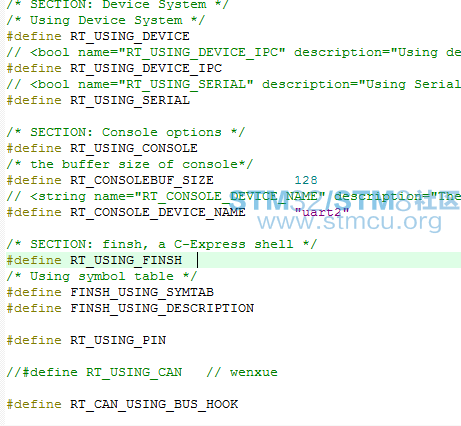This screenshot has height=426, width=461.
Task: Click the FINSH_USING_SYMTAB macro name
Action: click(x=142, y=292)
